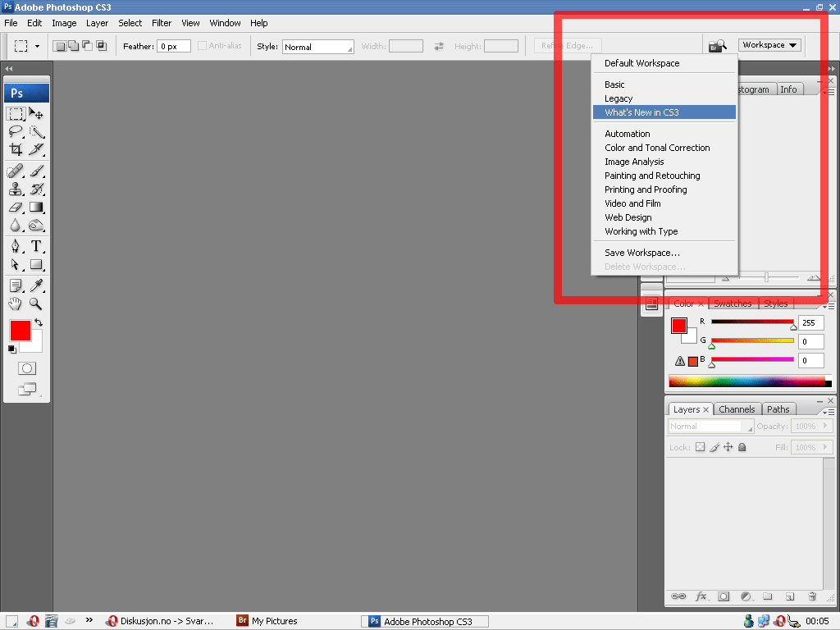The height and width of the screenshot is (630, 840).
Task: Select the Pen tool
Action: pyautogui.click(x=16, y=246)
